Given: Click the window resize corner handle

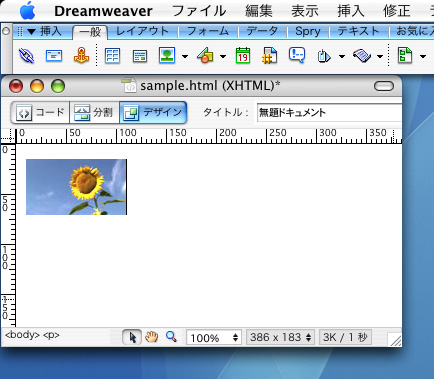Looking at the screenshot, I should click(x=395, y=340).
